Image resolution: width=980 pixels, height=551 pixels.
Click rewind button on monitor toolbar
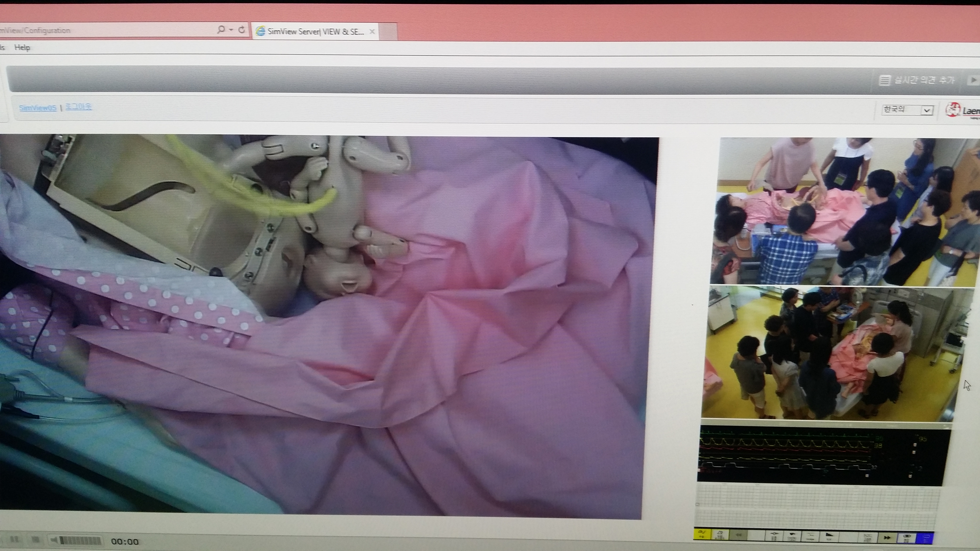(738, 535)
